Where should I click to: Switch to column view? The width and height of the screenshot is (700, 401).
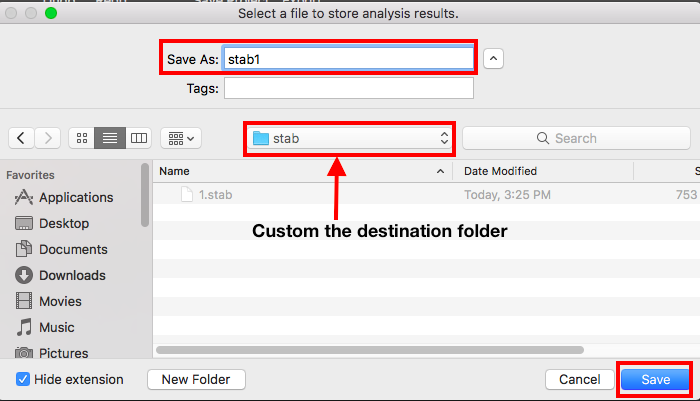(x=138, y=138)
